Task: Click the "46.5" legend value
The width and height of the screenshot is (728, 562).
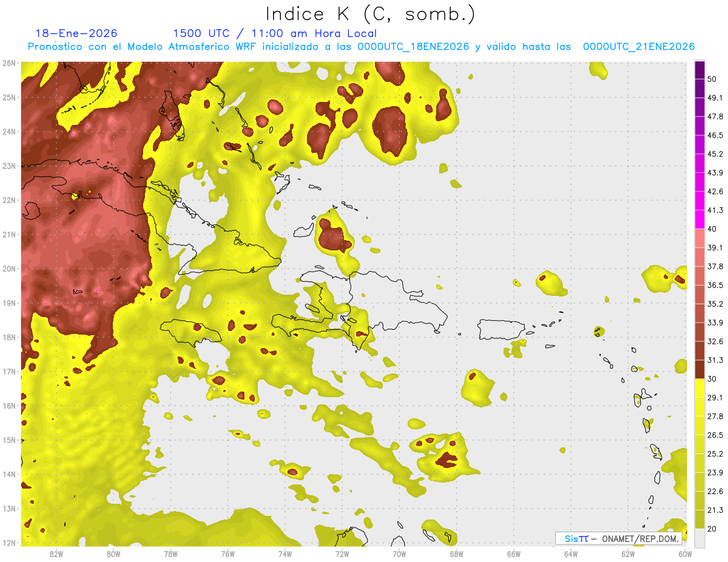Action: point(715,135)
